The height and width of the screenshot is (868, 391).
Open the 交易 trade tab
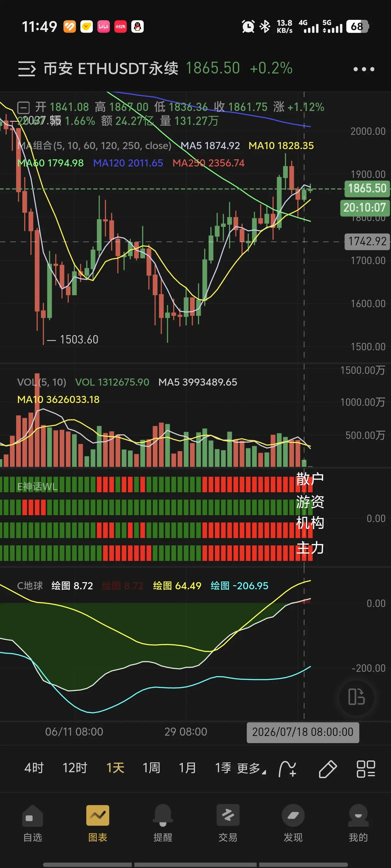point(228,824)
